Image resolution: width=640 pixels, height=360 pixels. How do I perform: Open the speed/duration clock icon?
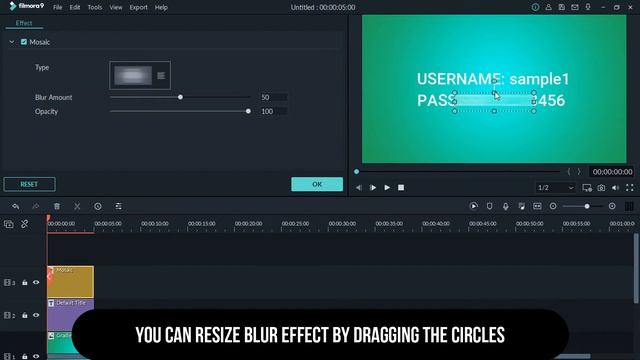98,206
